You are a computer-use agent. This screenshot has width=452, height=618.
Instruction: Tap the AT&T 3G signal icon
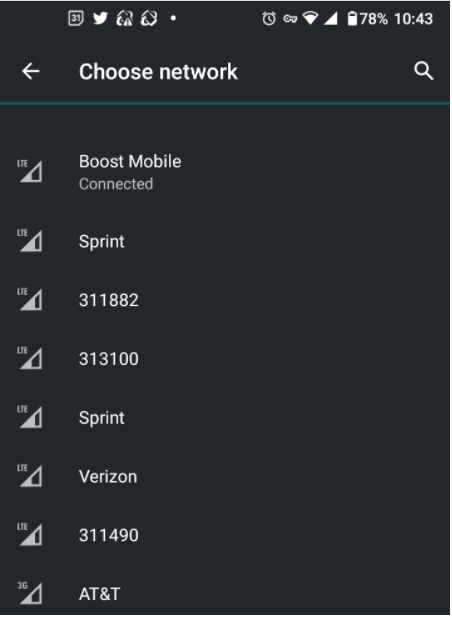click(30, 592)
